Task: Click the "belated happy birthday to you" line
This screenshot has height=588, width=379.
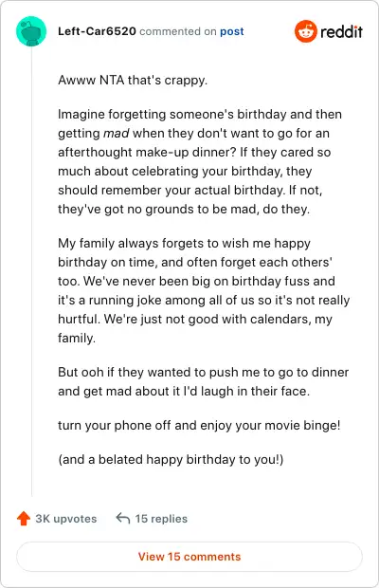Action: pyautogui.click(x=171, y=459)
